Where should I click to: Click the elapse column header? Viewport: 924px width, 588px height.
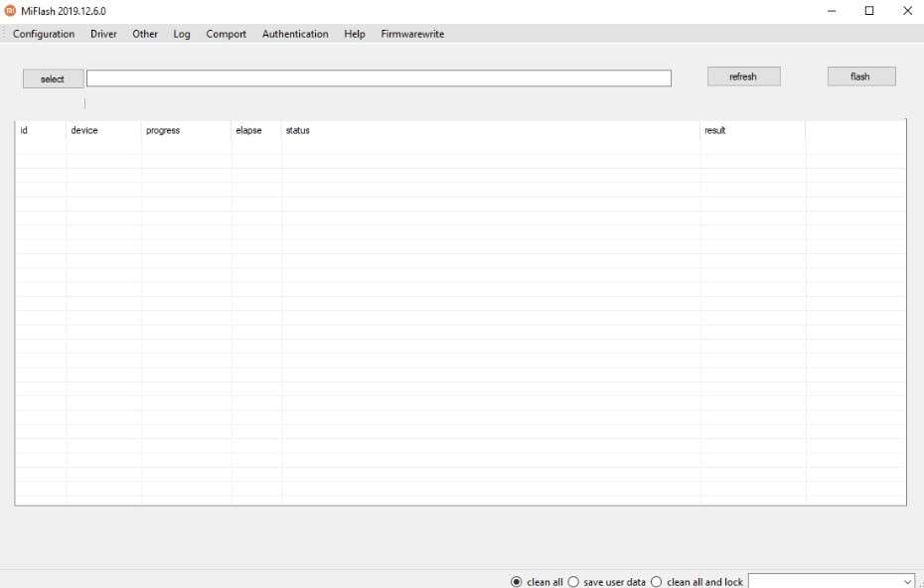point(256,130)
